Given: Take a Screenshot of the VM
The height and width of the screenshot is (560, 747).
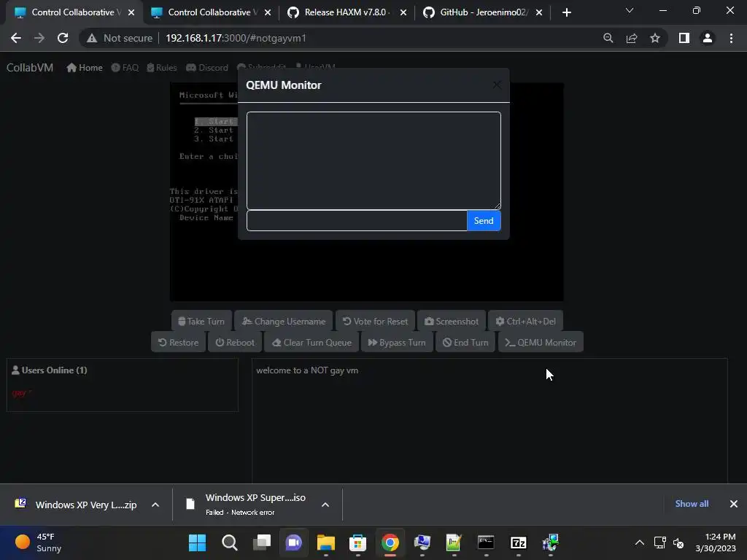Looking at the screenshot, I should tap(452, 322).
